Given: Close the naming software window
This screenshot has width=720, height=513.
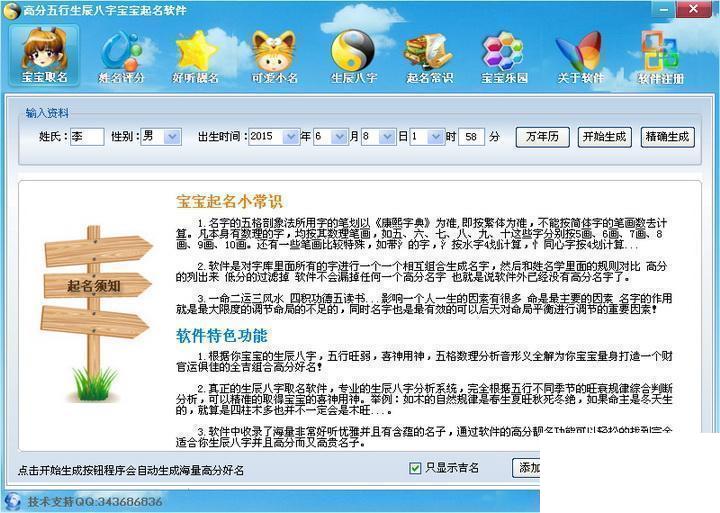Looking at the screenshot, I should click(x=694, y=9).
